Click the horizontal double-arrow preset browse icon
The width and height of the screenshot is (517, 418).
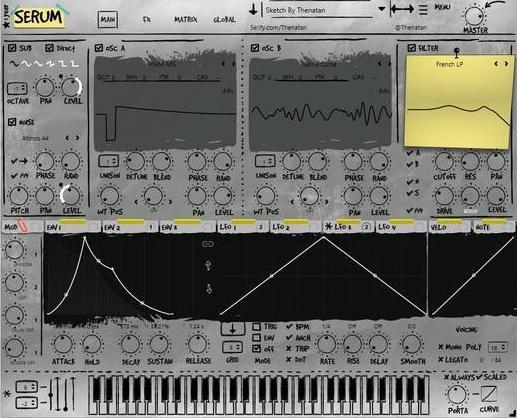tap(402, 9)
